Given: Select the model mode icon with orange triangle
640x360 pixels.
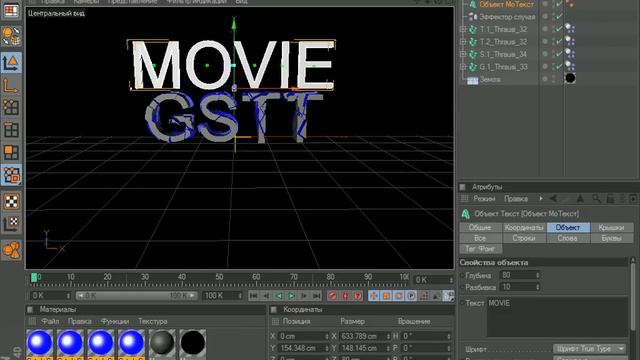Looking at the screenshot, I should (11, 62).
